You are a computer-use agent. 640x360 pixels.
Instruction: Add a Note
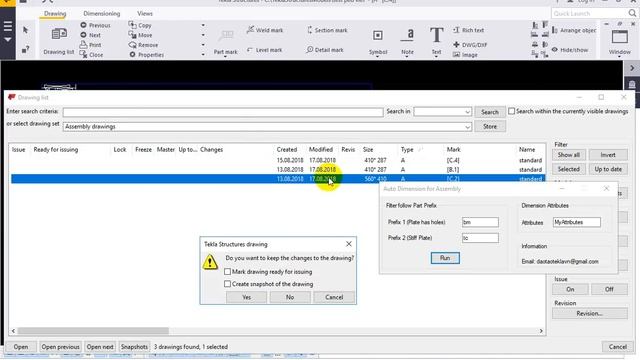tap(407, 40)
